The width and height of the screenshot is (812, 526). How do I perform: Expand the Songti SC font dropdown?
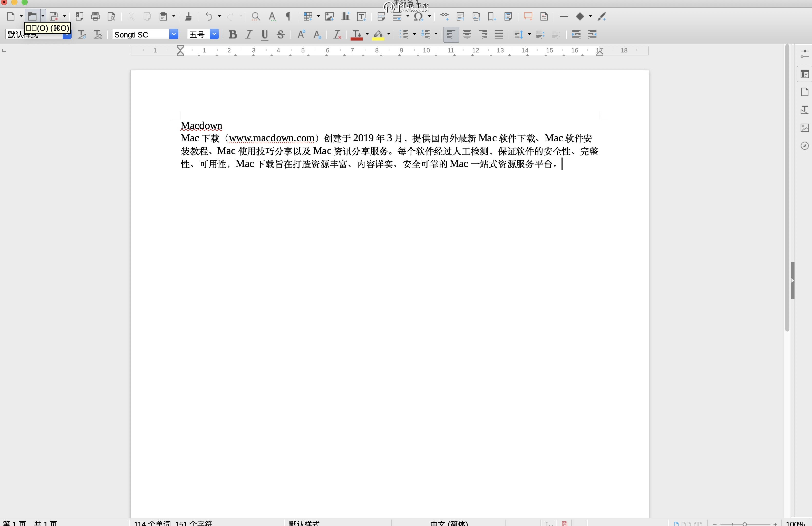coord(174,34)
